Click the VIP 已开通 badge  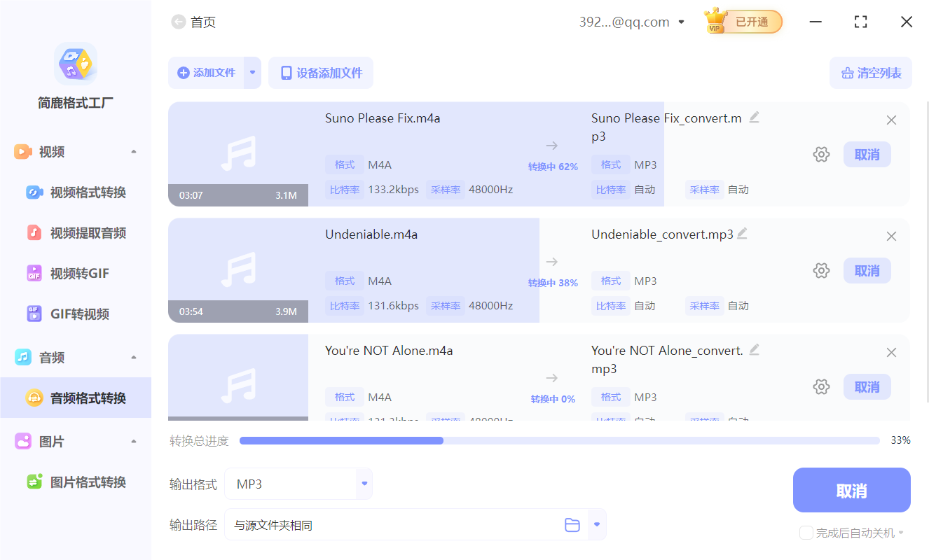pyautogui.click(x=743, y=21)
